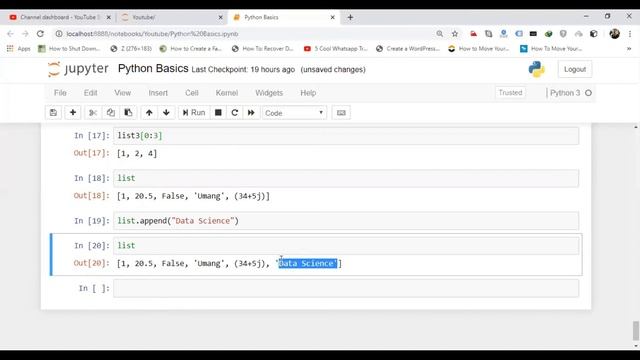Open the File menu
The image size is (640, 360).
[x=60, y=93]
